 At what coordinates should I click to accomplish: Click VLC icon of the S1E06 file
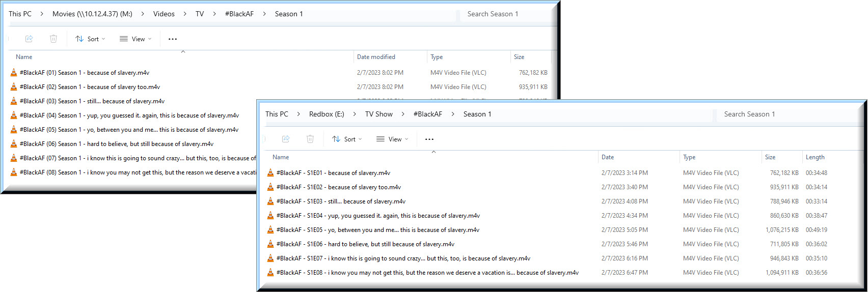click(x=270, y=244)
